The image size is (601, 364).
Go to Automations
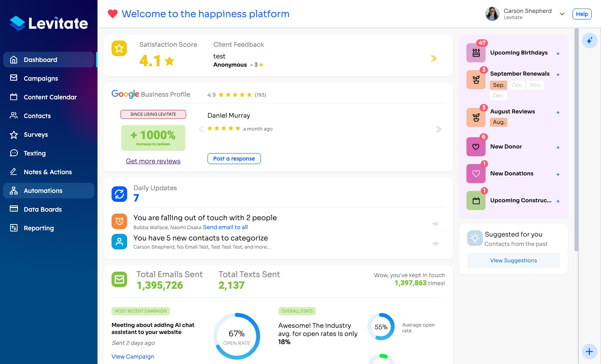pyautogui.click(x=49, y=191)
